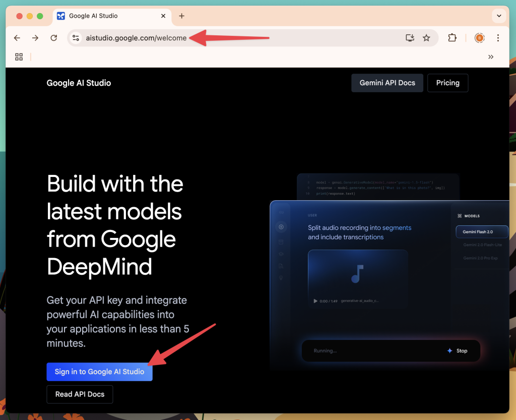Open Chrome extensions via the puzzle icon
The image size is (516, 420).
coord(452,38)
